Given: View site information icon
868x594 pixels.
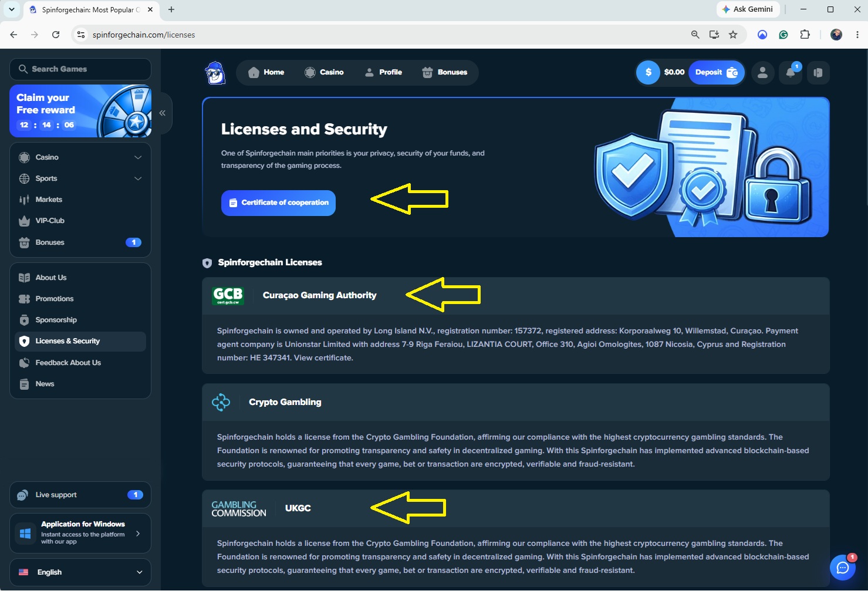Looking at the screenshot, I should pyautogui.click(x=81, y=35).
